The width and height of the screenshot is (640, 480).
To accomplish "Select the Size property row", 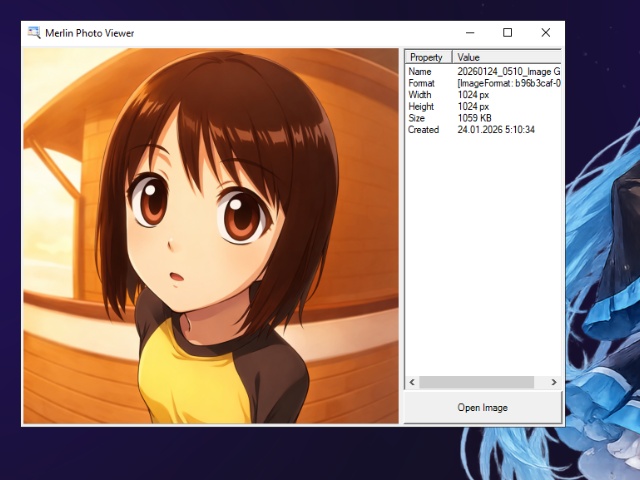I will click(x=418, y=118).
